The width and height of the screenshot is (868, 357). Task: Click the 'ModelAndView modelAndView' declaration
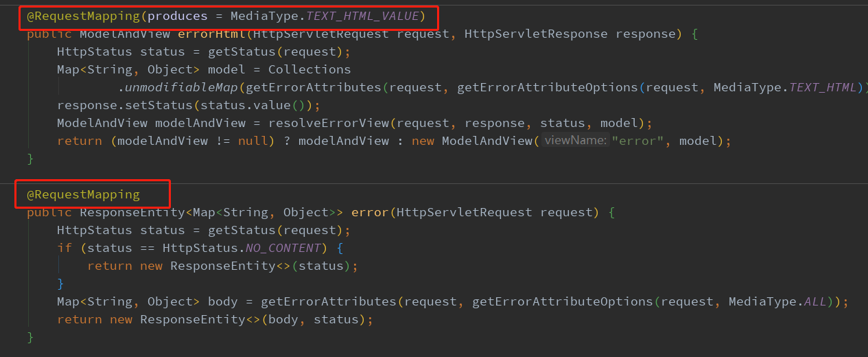(x=151, y=123)
